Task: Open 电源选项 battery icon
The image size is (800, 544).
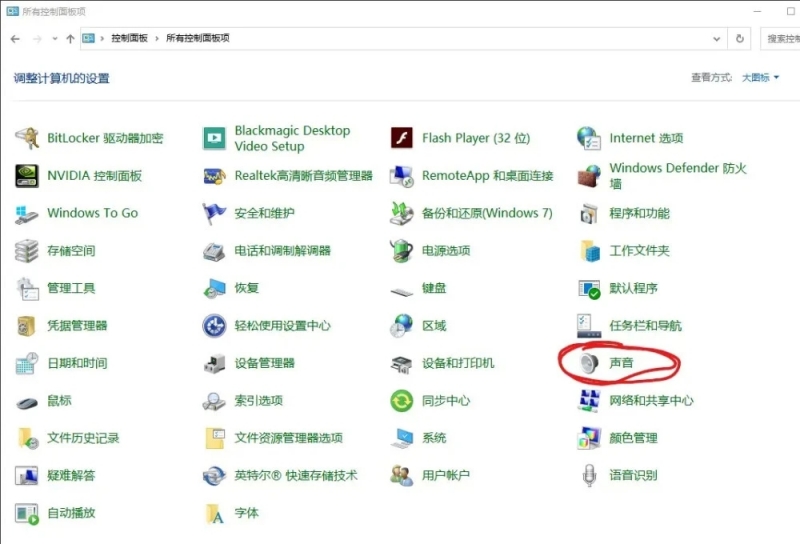Action: click(x=402, y=251)
